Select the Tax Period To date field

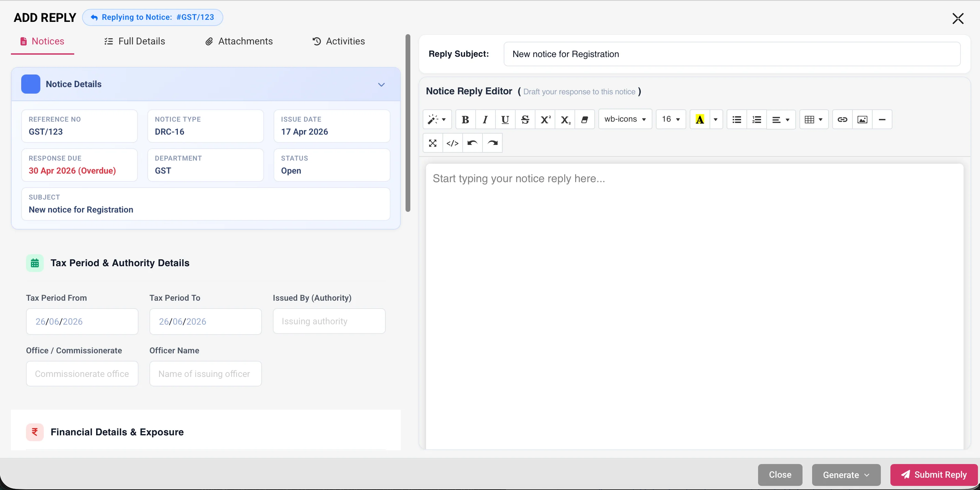[206, 322]
